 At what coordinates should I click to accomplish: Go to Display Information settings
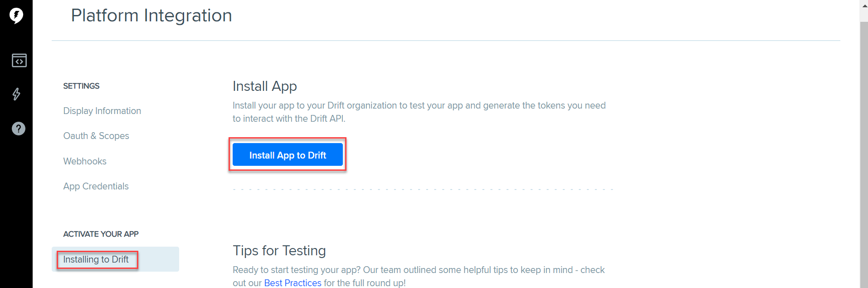(102, 111)
